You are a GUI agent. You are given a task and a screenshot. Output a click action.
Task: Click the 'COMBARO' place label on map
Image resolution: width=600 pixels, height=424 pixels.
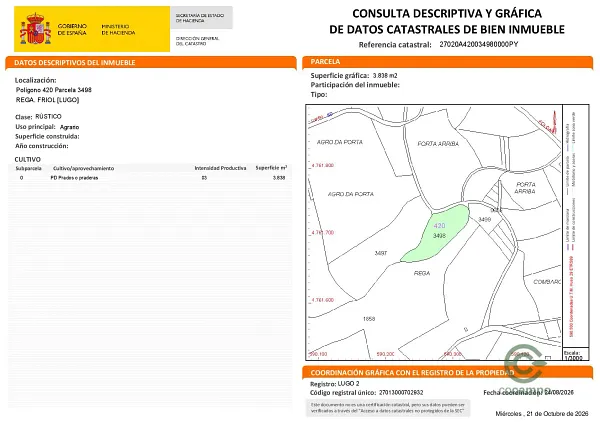coord(547,282)
